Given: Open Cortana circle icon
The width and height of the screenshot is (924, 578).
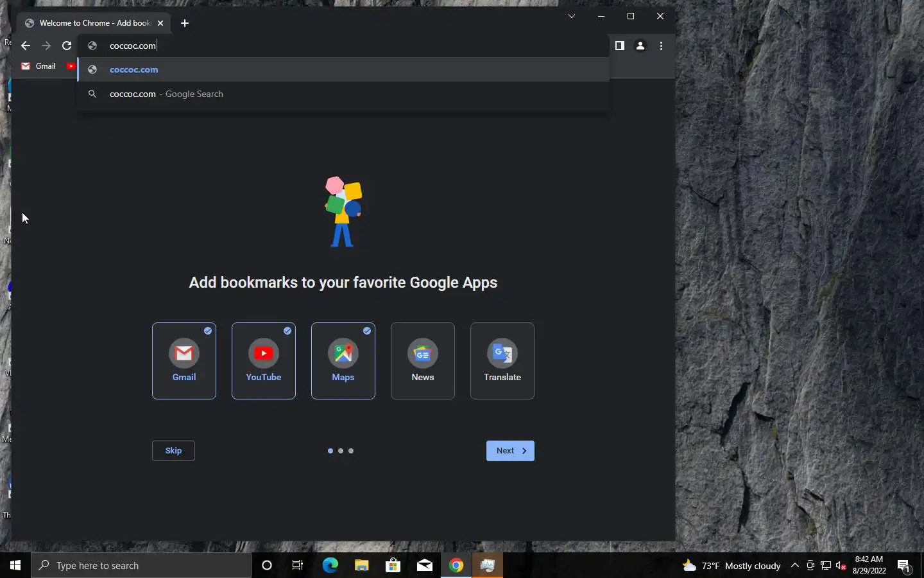Looking at the screenshot, I should (267, 565).
